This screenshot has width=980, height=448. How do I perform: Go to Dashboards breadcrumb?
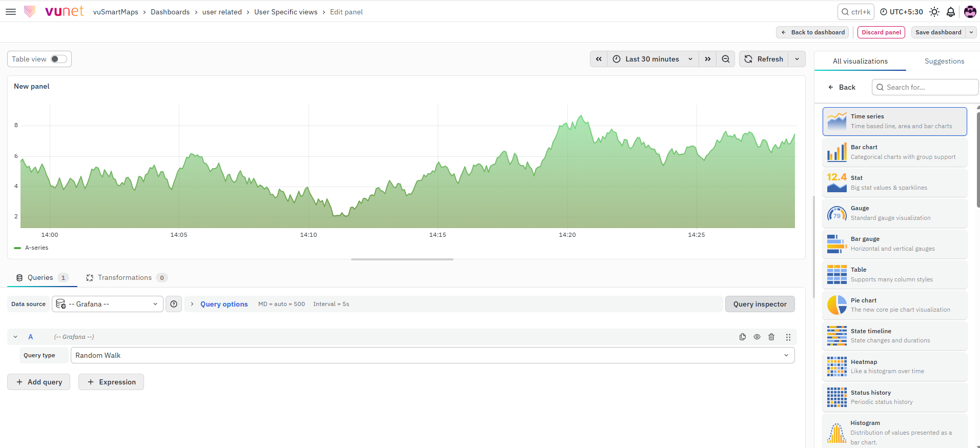(170, 12)
